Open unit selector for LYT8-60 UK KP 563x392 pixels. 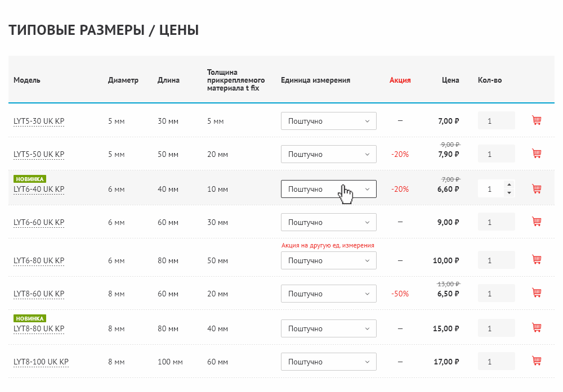click(329, 294)
